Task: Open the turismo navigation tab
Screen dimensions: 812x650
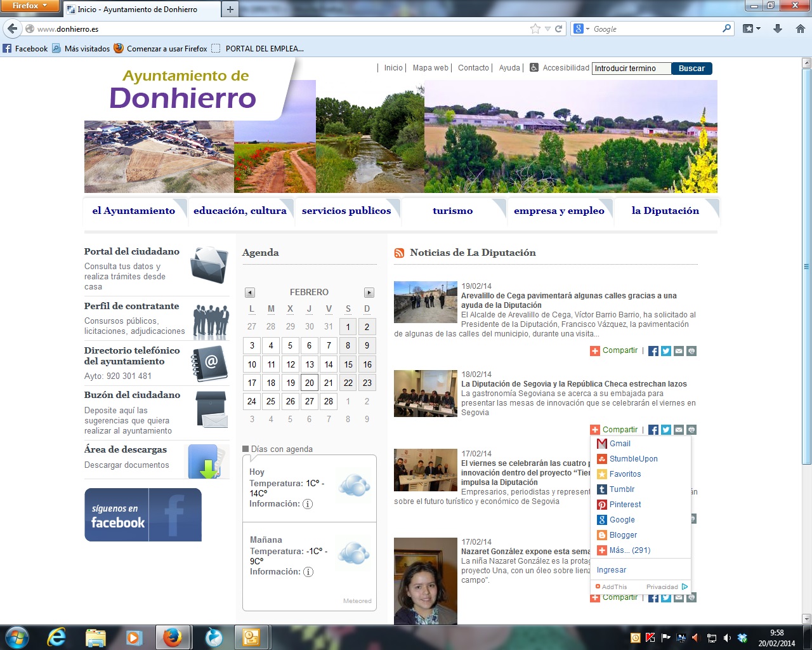Action: coord(452,211)
